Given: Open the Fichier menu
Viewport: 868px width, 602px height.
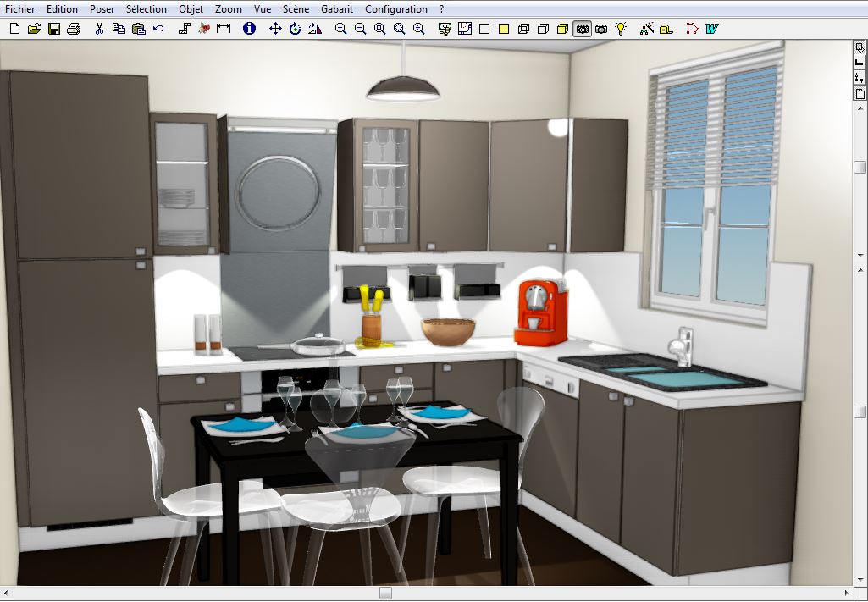Looking at the screenshot, I should tap(20, 9).
